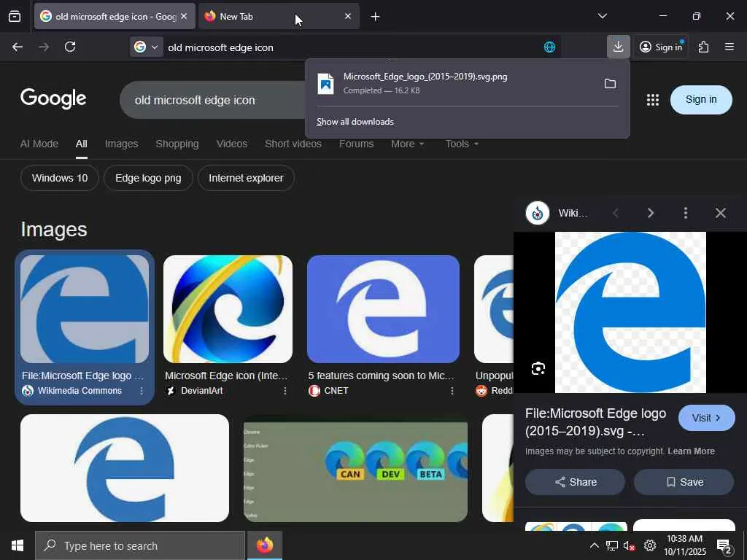Open Wikimedia Commons Edge logo thumbnail
Viewport: 747px width, 560px height.
pos(85,309)
